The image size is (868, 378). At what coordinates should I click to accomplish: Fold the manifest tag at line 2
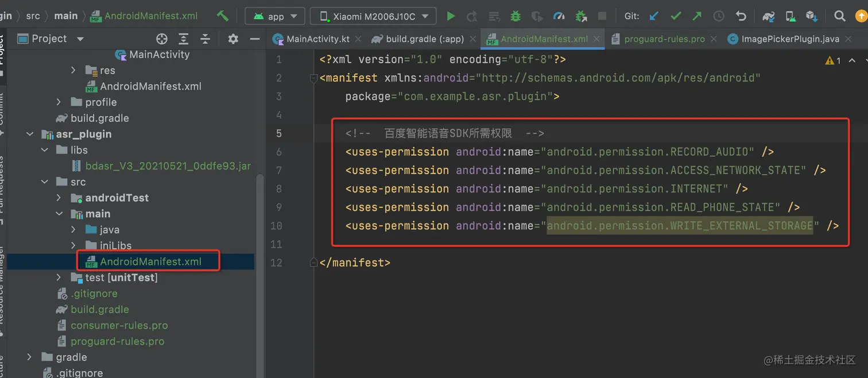coord(313,78)
